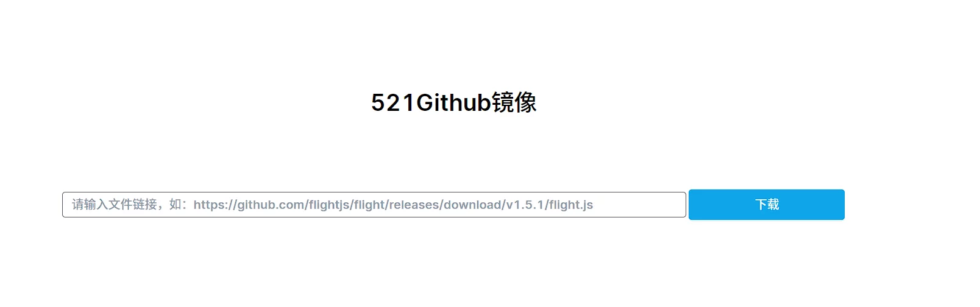Click the blue 下载 button
The width and height of the screenshot is (980, 307).
pyautogui.click(x=766, y=205)
